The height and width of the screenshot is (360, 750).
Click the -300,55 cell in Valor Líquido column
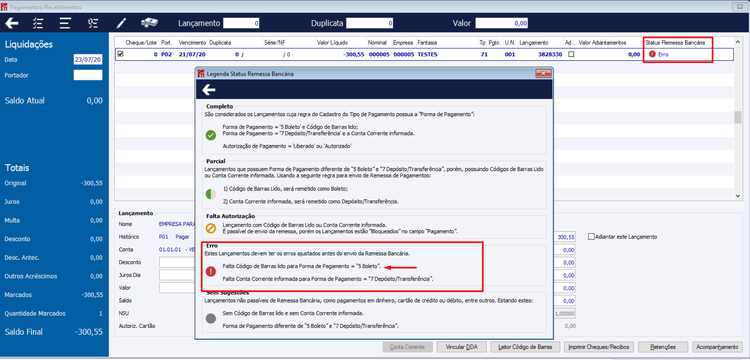(353, 55)
